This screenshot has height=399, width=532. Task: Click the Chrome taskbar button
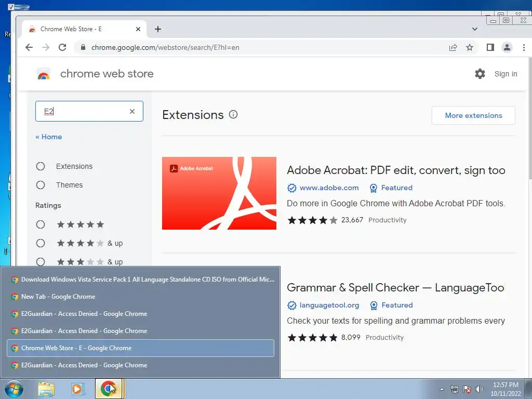coord(109,389)
